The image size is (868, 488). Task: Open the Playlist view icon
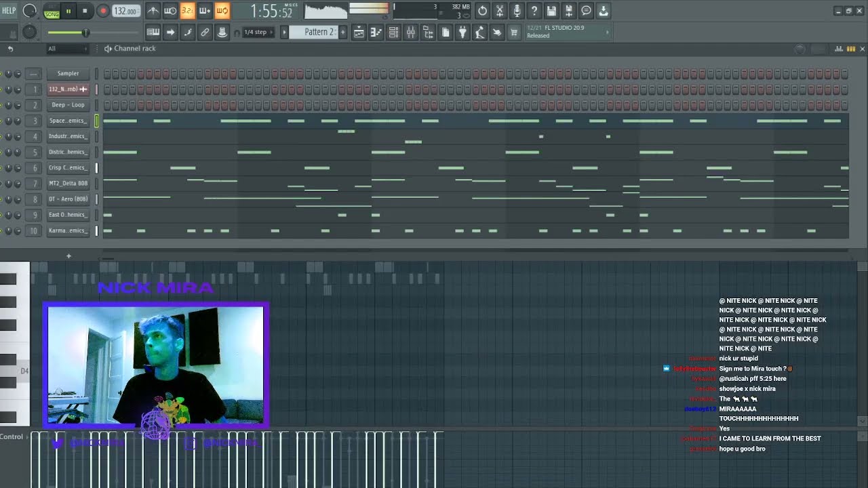tap(359, 32)
